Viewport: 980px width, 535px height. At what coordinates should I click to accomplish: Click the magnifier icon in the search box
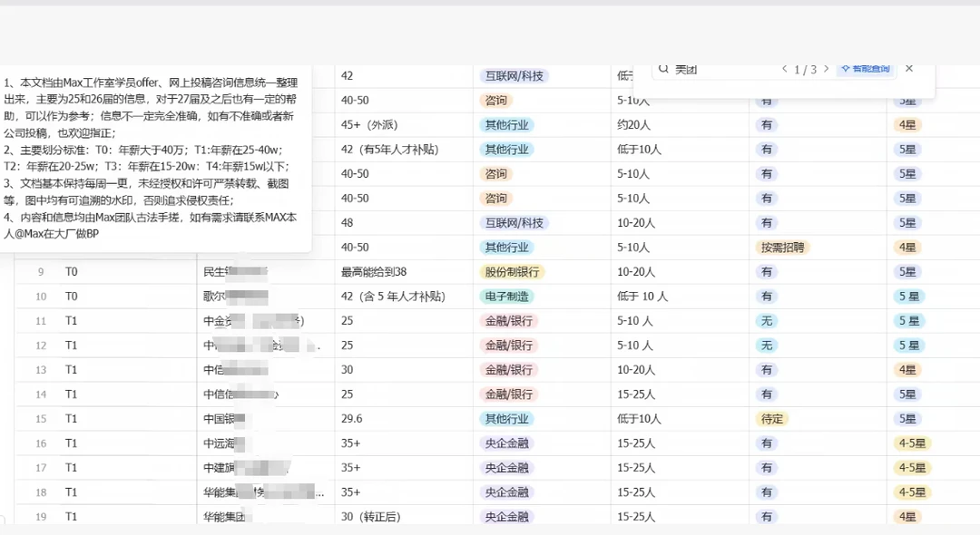pos(663,68)
